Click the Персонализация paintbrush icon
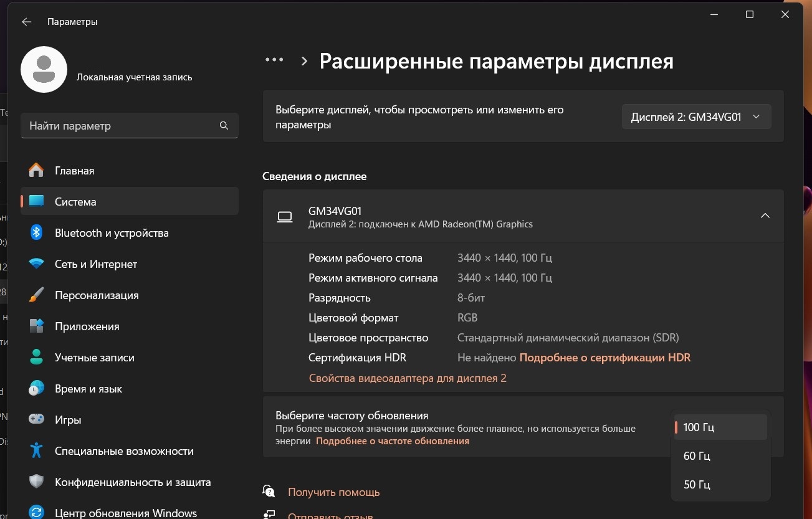Viewport: 812px width, 519px height. click(36, 295)
